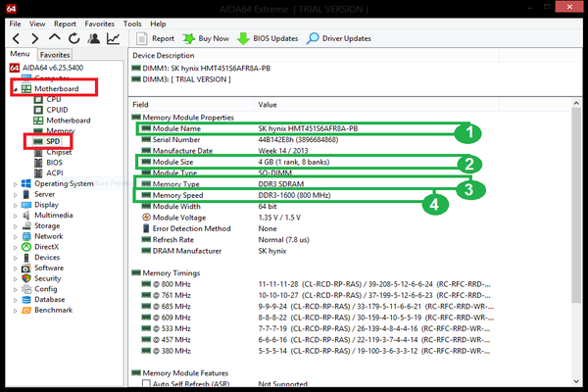Click the details pane vertical scrollbar

[576, 205]
